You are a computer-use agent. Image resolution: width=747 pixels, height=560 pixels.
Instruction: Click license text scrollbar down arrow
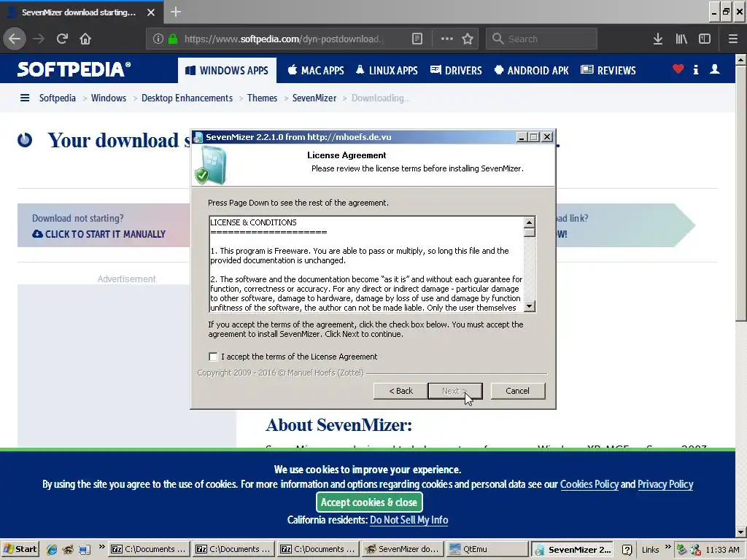tap(530, 306)
